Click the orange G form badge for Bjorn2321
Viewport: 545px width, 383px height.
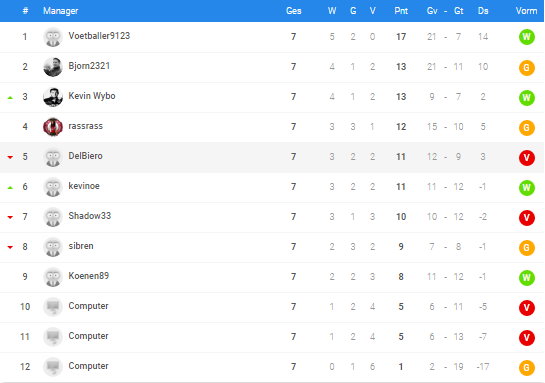(x=527, y=67)
